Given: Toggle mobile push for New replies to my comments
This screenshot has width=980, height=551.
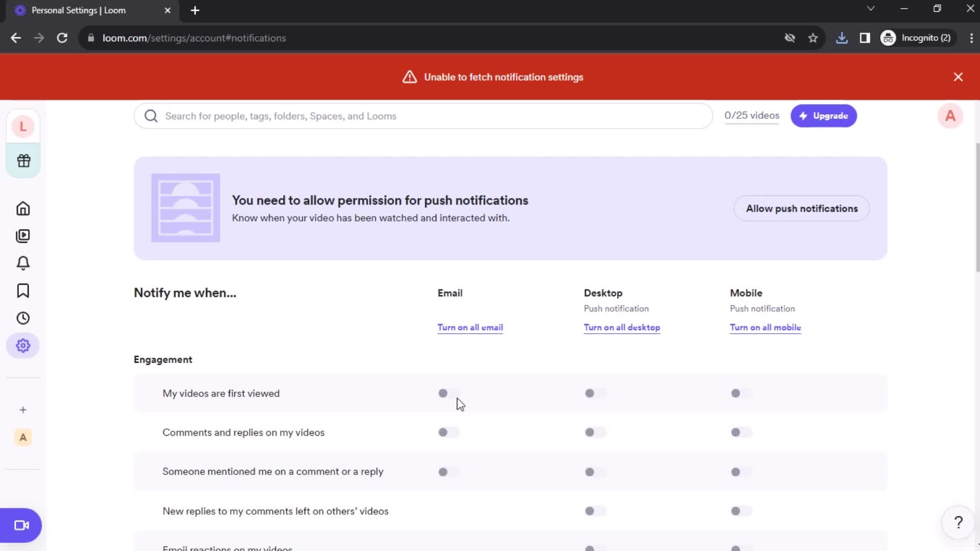Looking at the screenshot, I should tap(741, 511).
